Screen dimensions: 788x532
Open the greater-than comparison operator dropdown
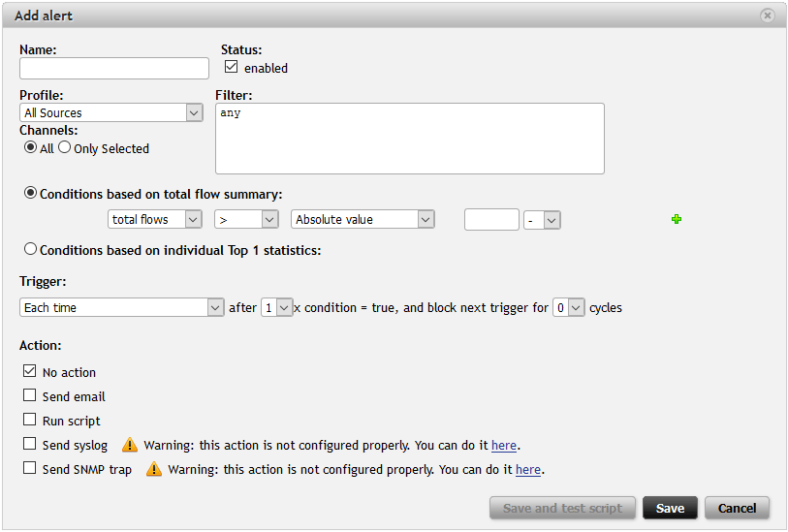point(246,220)
